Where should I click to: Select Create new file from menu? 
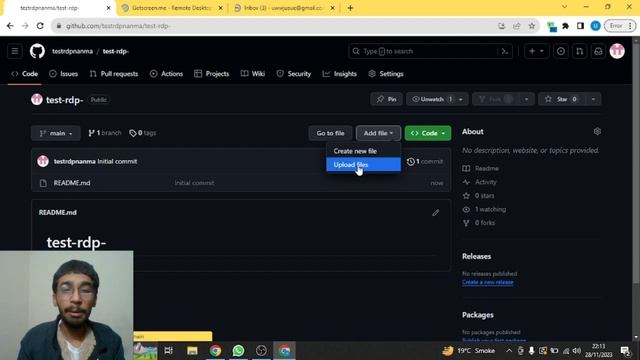(x=363, y=151)
